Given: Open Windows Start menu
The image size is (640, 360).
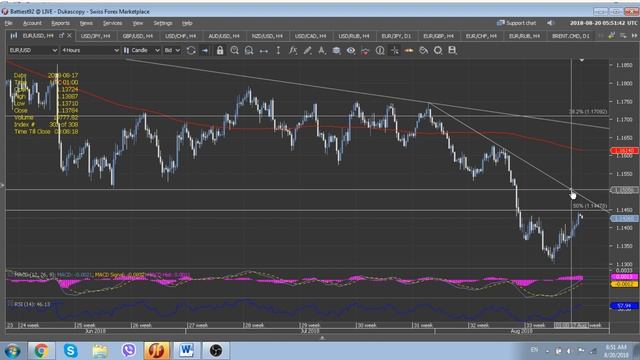Looking at the screenshot, I should click(12, 351).
